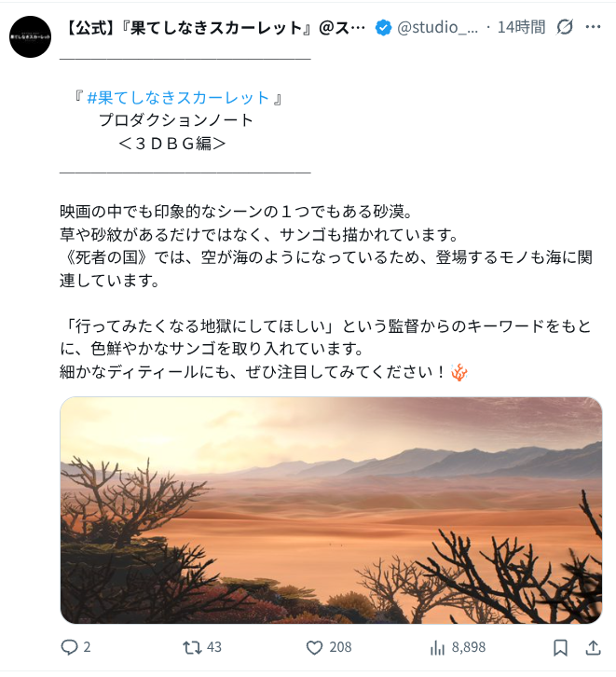616x677 pixels.
Task: Open the three-dot more options menu
Action: click(x=593, y=27)
